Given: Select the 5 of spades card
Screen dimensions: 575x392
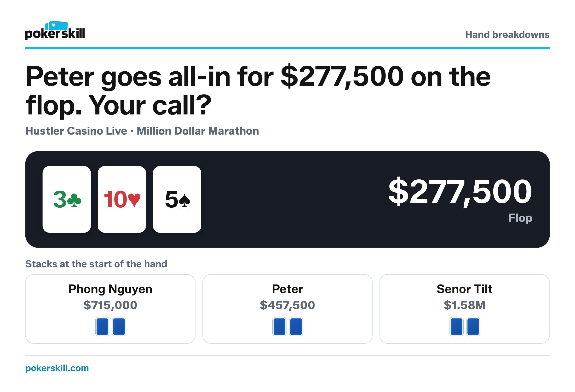Looking at the screenshot, I should [177, 199].
